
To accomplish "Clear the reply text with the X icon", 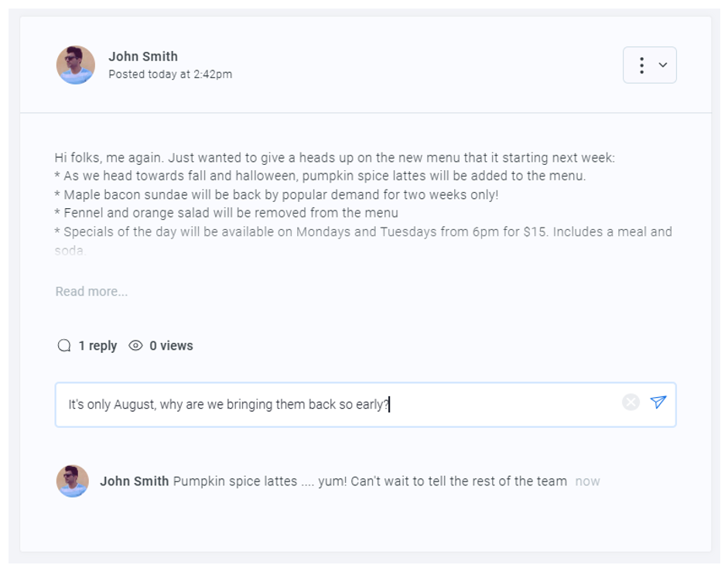I will coord(631,402).
